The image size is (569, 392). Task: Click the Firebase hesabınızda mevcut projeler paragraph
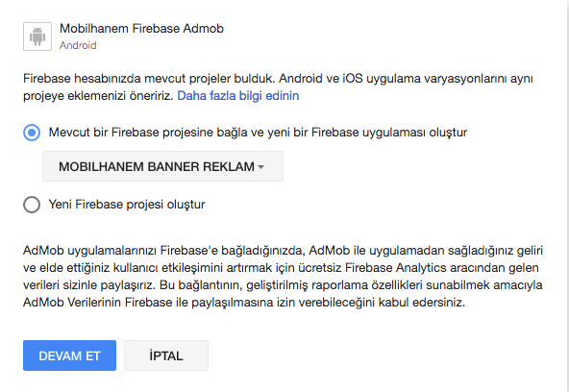(278, 87)
